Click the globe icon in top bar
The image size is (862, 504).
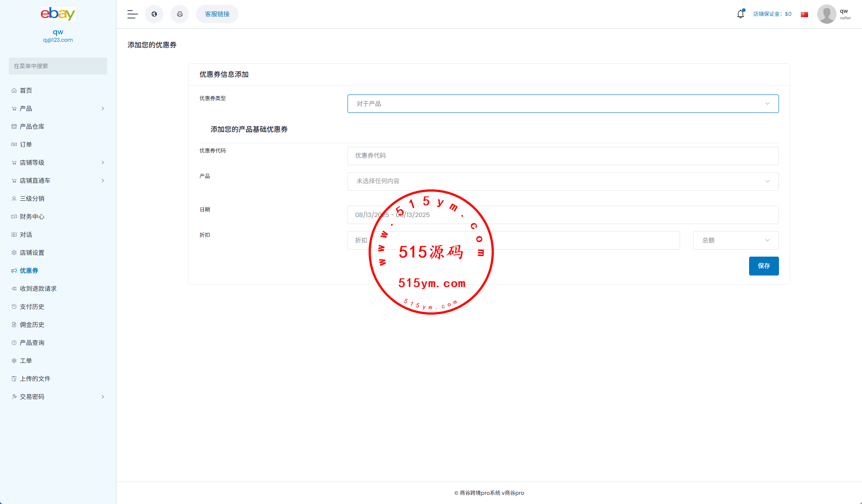pos(154,14)
